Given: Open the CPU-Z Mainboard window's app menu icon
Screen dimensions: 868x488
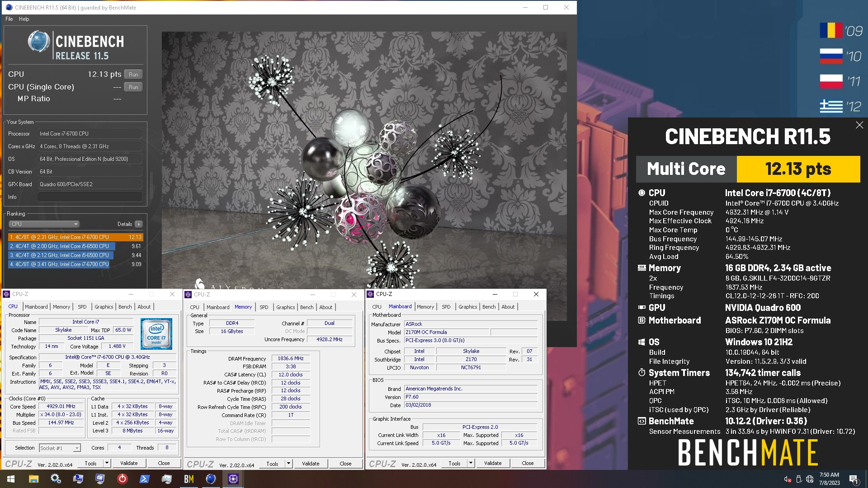Looking at the screenshot, I should click(371, 294).
